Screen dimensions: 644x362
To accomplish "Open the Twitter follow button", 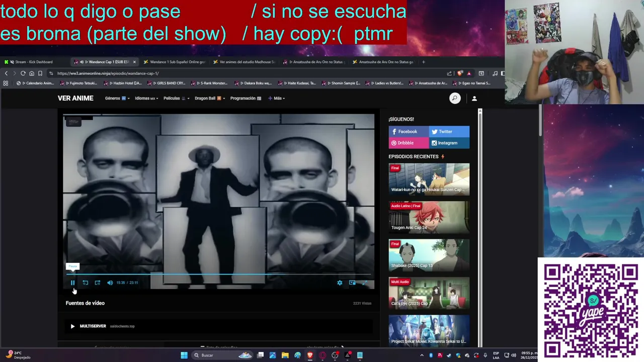I will coord(449,132).
